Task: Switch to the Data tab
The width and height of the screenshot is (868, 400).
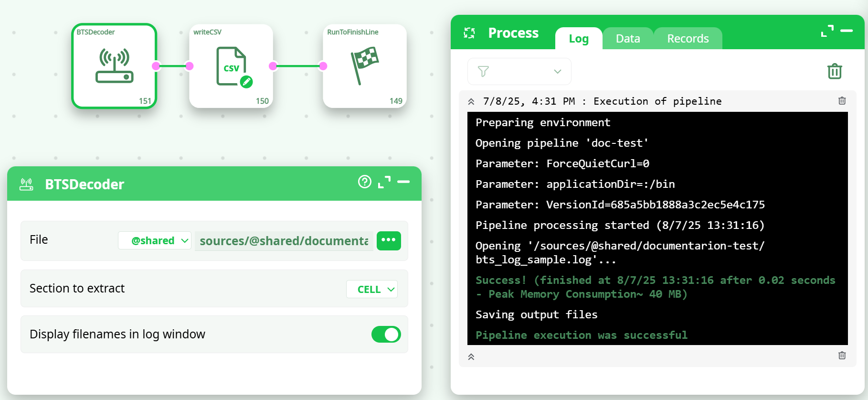Action: pos(627,39)
